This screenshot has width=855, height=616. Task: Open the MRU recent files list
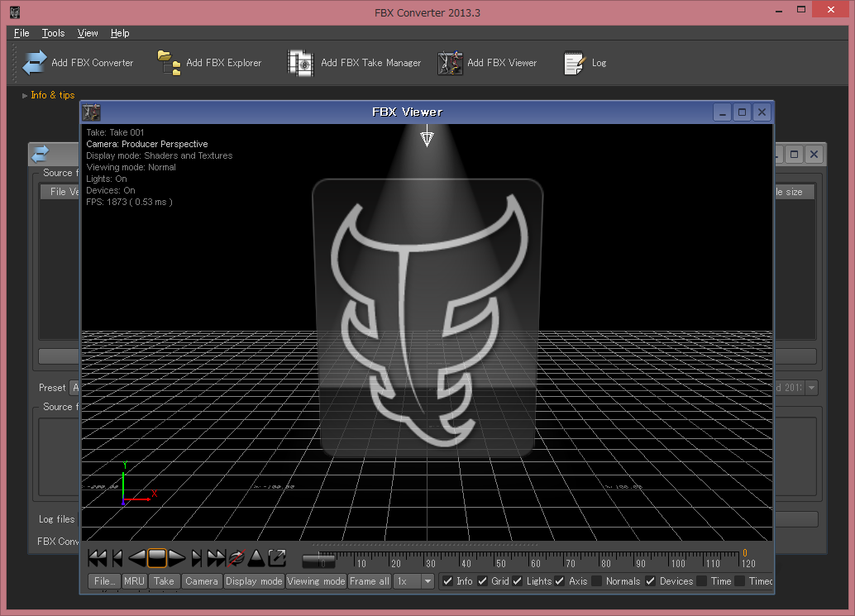click(134, 581)
